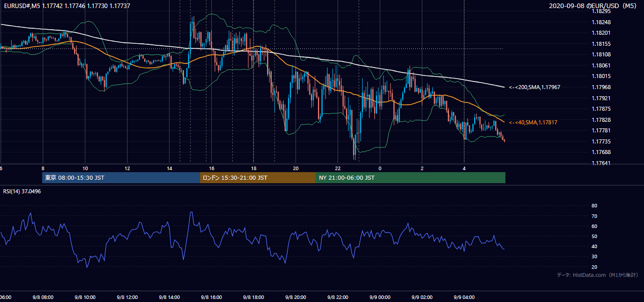Click the 2020-09-08 EUR/USD (M5) chart title
This screenshot has height=302, width=644.
coord(594,6)
